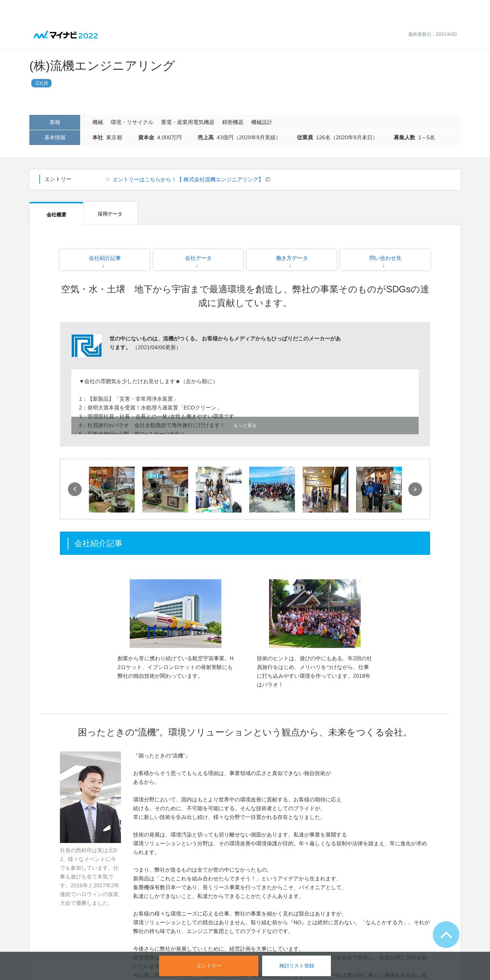
Task: Open the office staff group thumbnail
Action: point(219,489)
